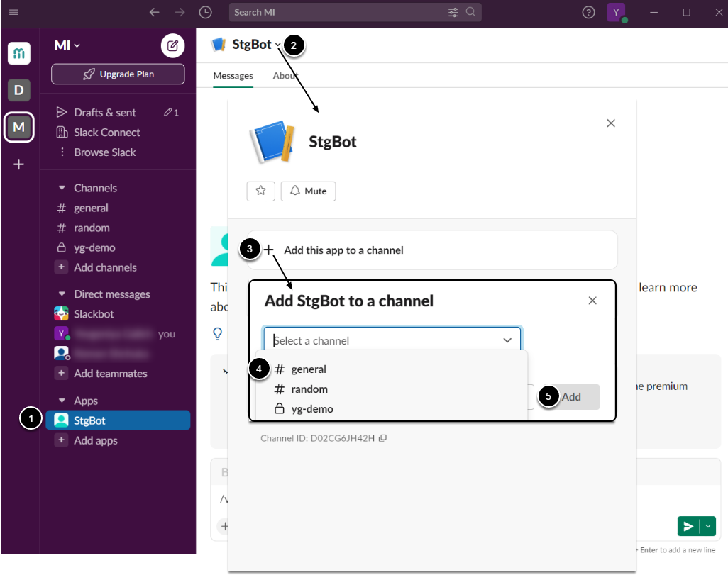The image size is (728, 575).
Task: Choose general from the channel dropdown
Action: click(x=392, y=369)
